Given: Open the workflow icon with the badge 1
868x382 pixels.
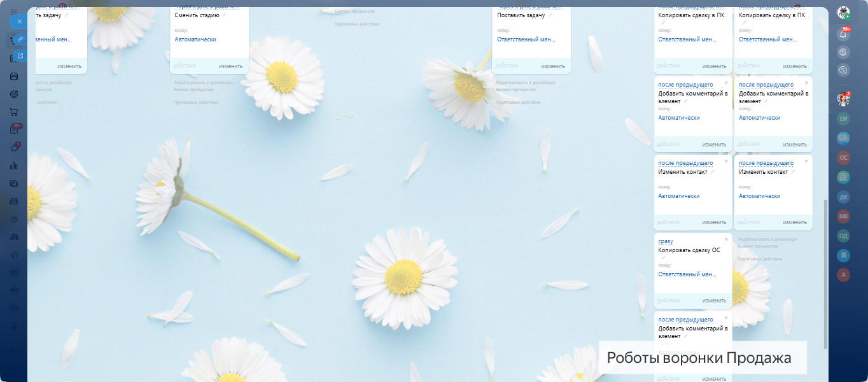Looking at the screenshot, I should 14,148.
